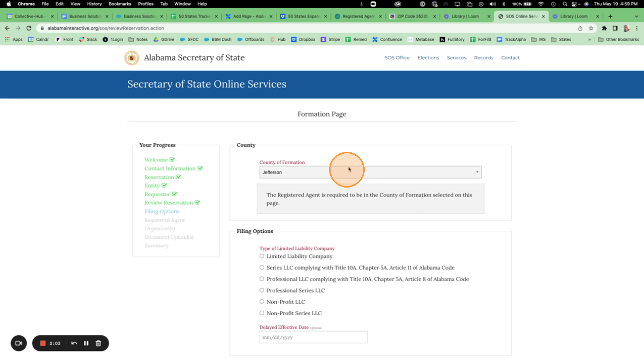Click the Delayed Effective Date field
Screen dimensions: 644x362
(x=313, y=337)
